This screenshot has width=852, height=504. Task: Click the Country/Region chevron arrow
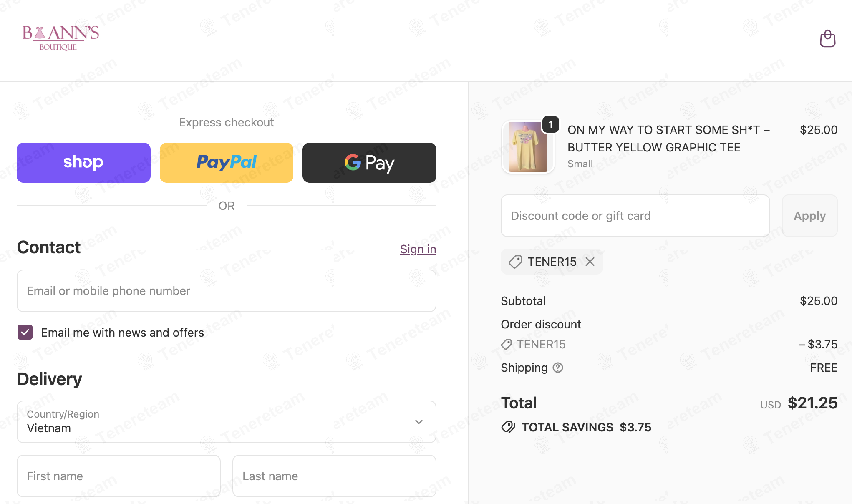pyautogui.click(x=419, y=422)
